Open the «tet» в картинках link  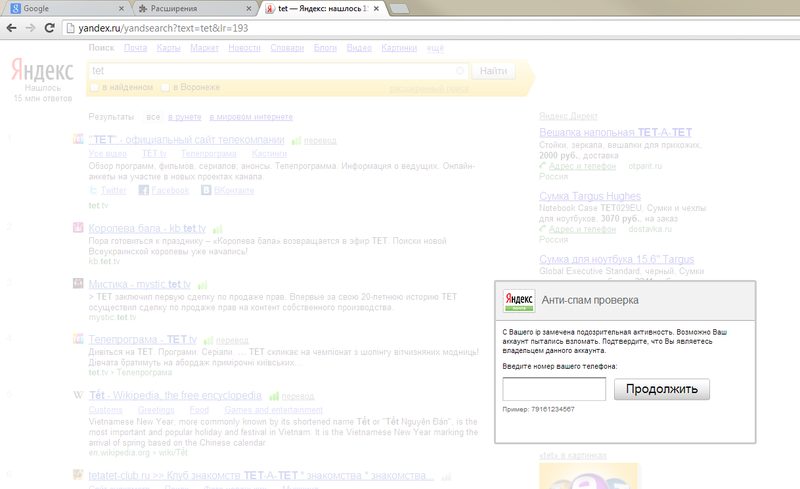(573, 455)
